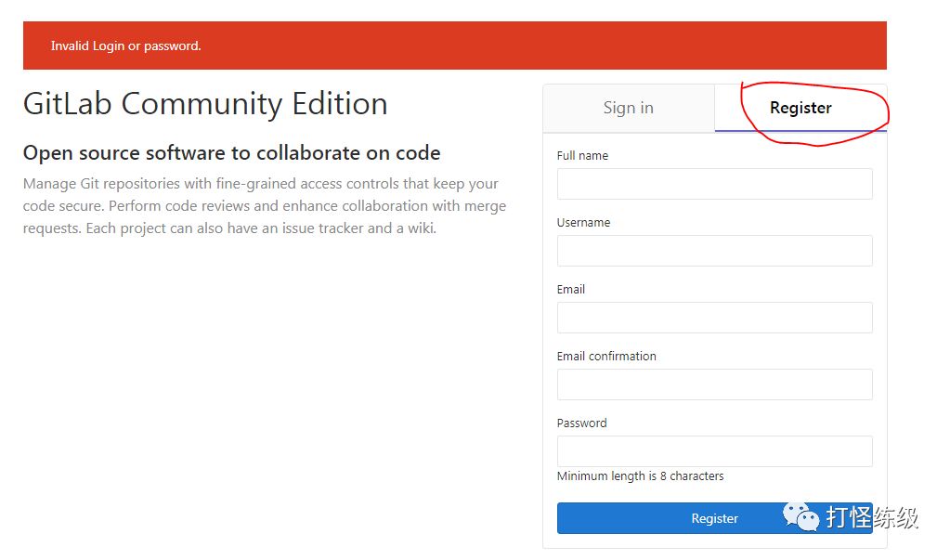Click 'Open source software to collaborate on code'
950x560 pixels.
coord(231,152)
